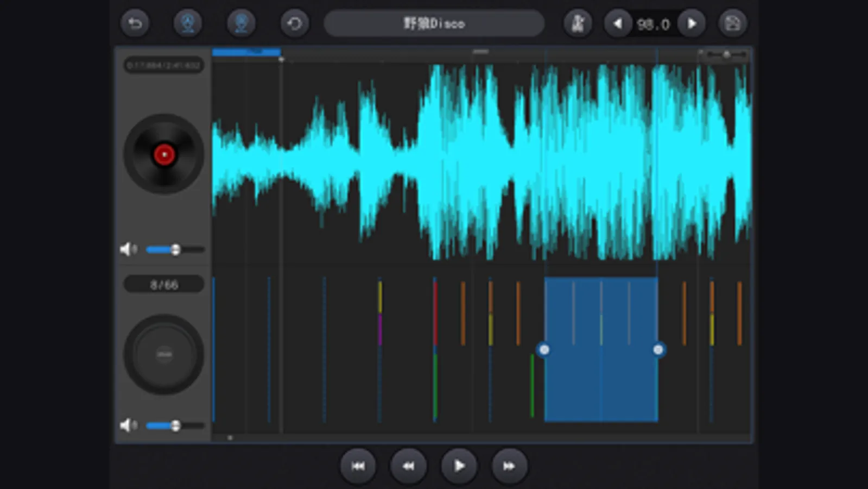Click the 8/66 beat counter
Viewport: 868px width, 489px height.
[x=164, y=285]
